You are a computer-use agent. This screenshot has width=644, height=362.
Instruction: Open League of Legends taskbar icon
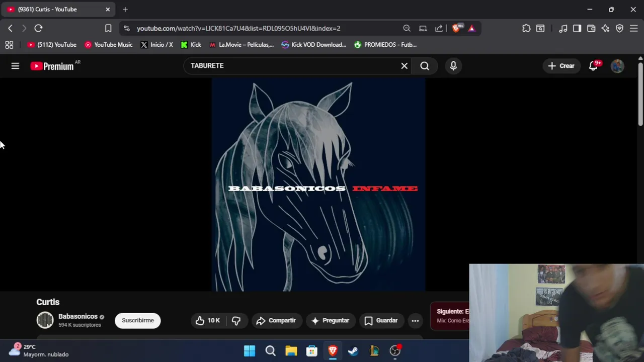[x=374, y=351]
